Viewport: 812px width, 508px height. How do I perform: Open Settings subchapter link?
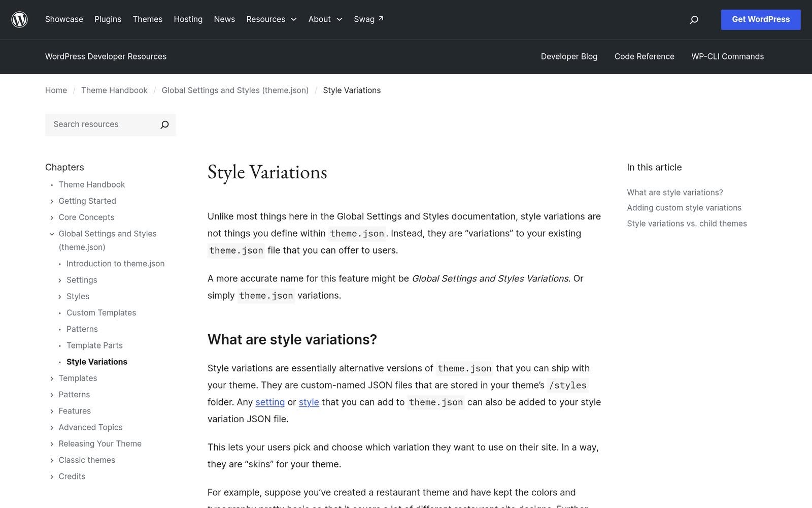(x=82, y=280)
